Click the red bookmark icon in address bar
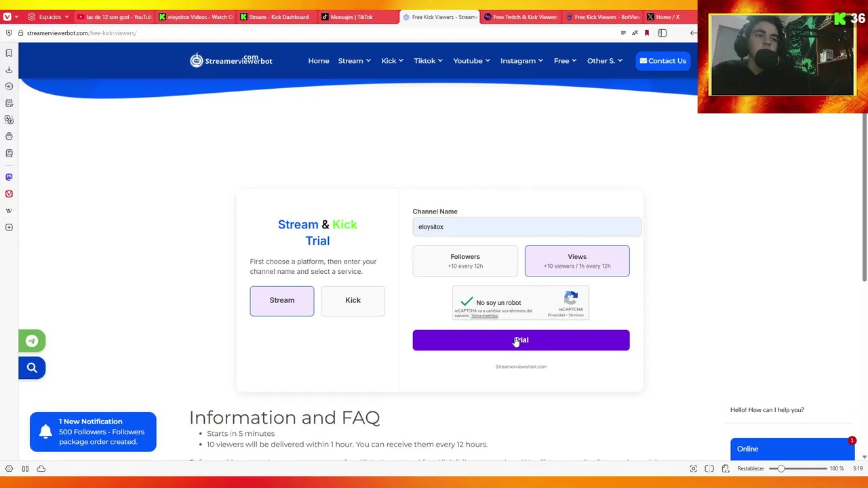868x488 pixels. (647, 33)
